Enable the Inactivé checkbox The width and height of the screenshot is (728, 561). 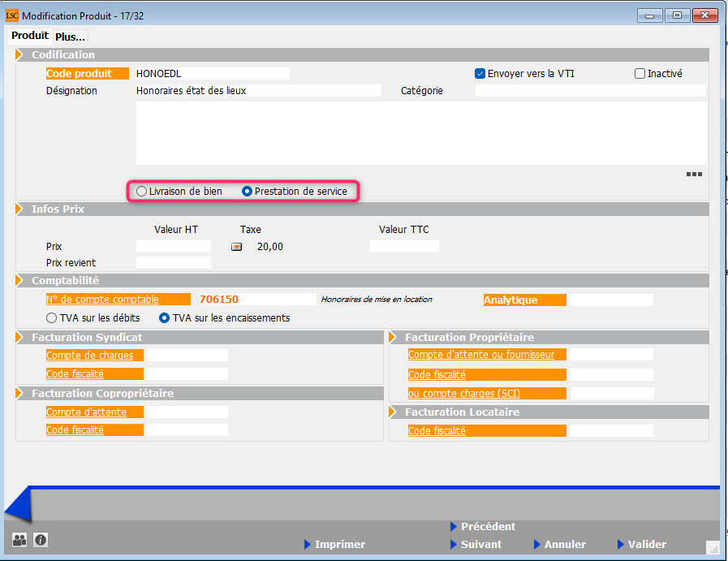(640, 73)
